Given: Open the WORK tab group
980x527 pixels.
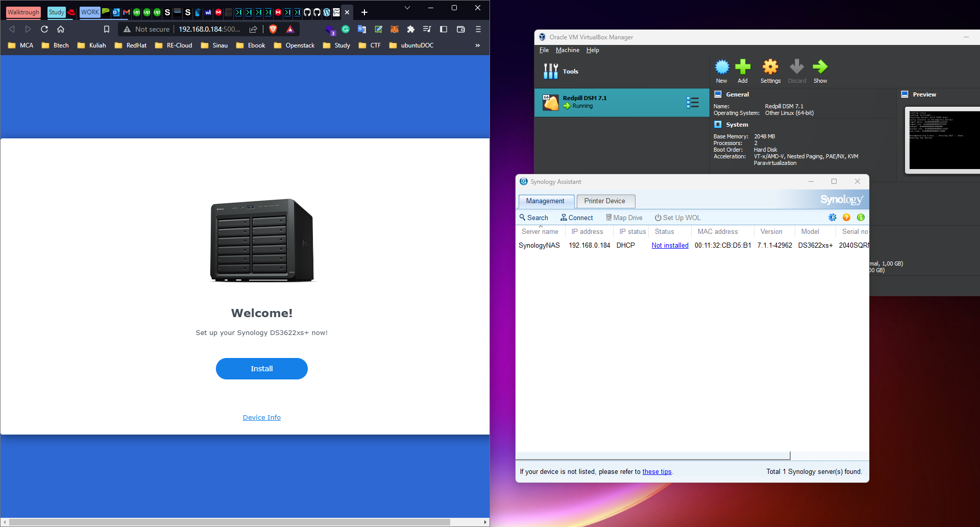Looking at the screenshot, I should tap(90, 12).
